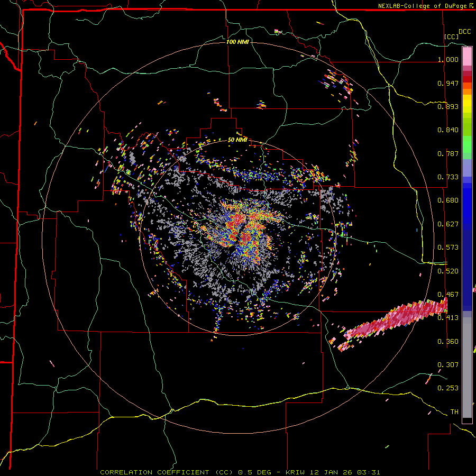Click the DCC label above color scale

point(464,32)
